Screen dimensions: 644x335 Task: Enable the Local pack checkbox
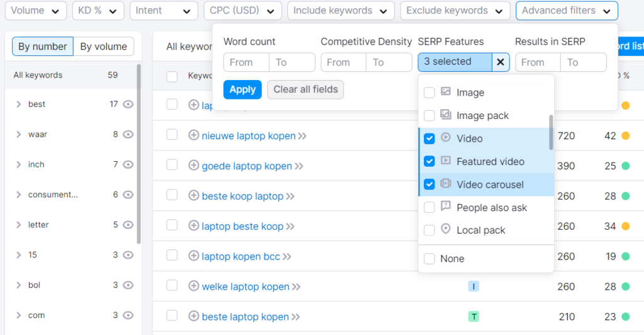point(430,230)
